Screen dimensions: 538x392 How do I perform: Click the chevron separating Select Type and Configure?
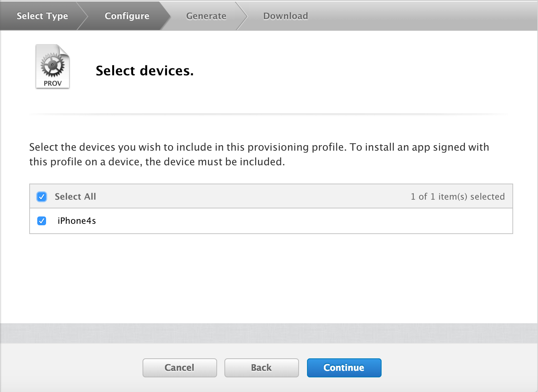tap(83, 16)
